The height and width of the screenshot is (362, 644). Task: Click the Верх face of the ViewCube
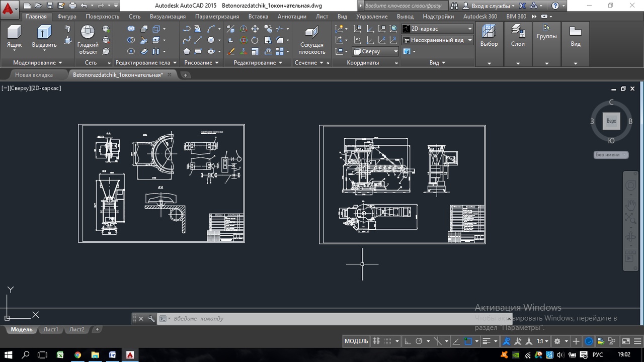611,121
